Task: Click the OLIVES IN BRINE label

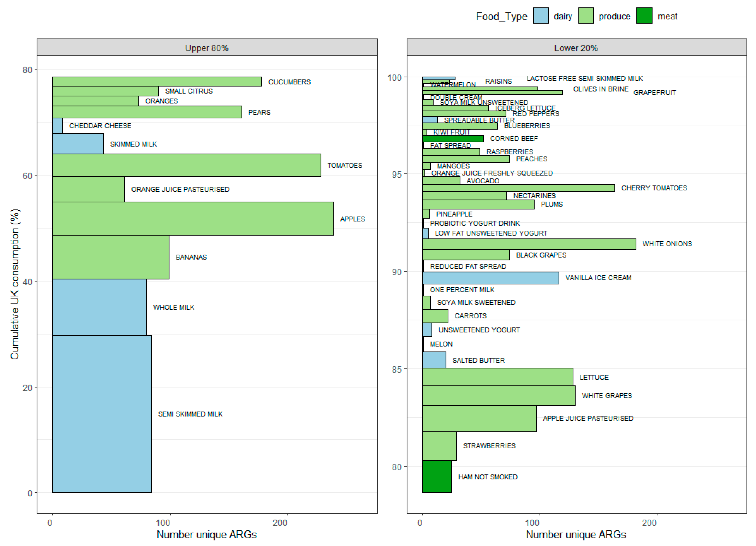Action: (601, 89)
